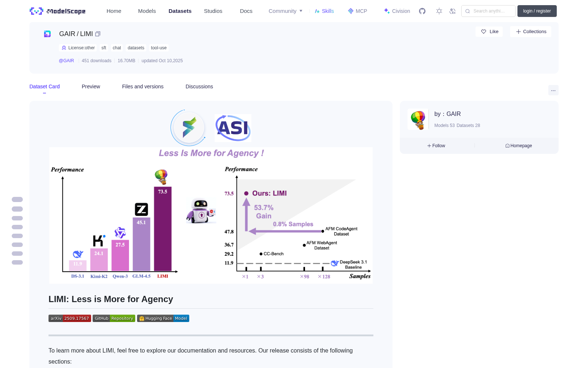
Task: Click the SII logo image
Action: (x=189, y=128)
